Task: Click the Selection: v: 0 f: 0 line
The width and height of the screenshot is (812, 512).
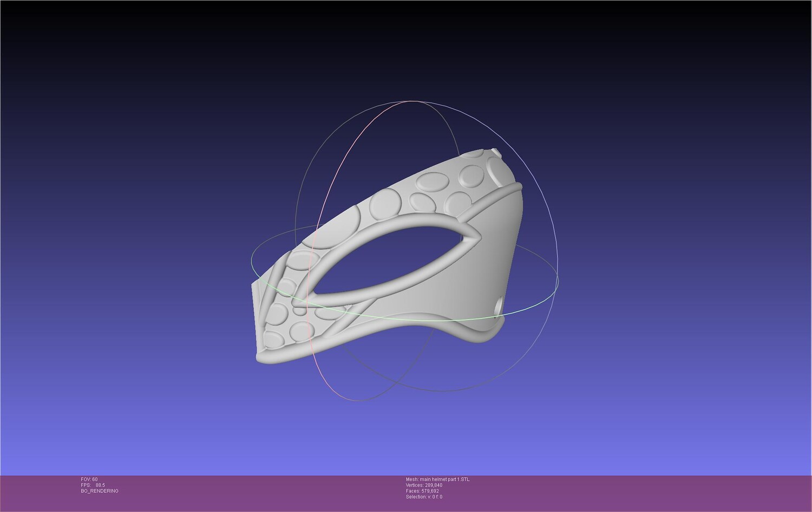Action: (x=424, y=497)
